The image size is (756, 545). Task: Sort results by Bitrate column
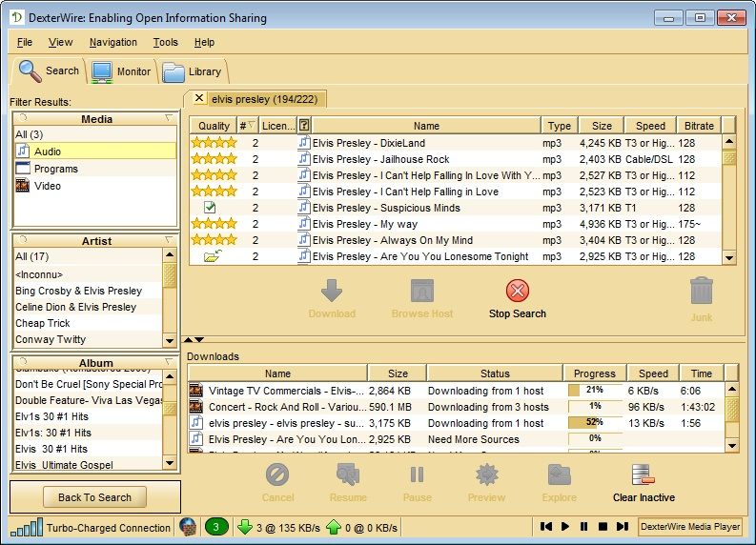[699, 125]
